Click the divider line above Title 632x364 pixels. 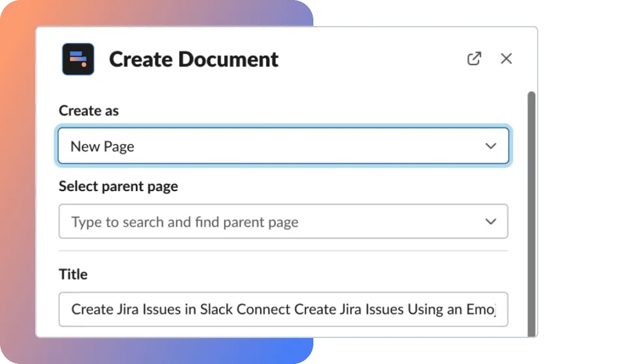pyautogui.click(x=283, y=251)
